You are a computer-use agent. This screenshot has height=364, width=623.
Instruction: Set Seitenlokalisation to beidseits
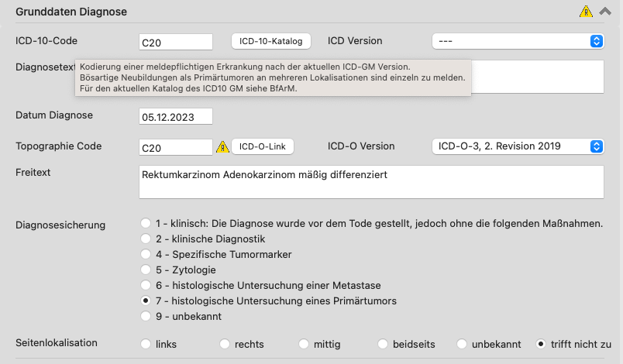[383, 344]
